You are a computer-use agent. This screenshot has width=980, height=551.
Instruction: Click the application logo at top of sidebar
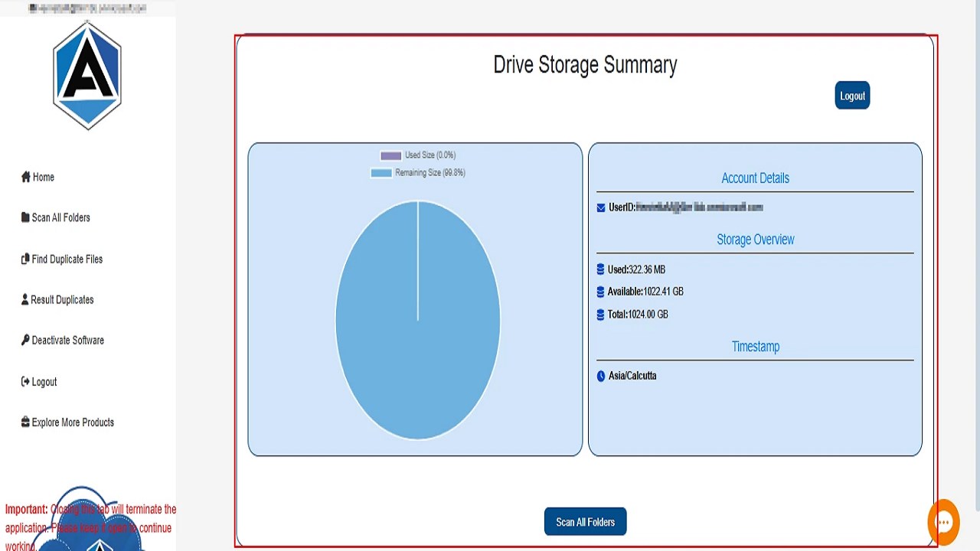tap(87, 75)
